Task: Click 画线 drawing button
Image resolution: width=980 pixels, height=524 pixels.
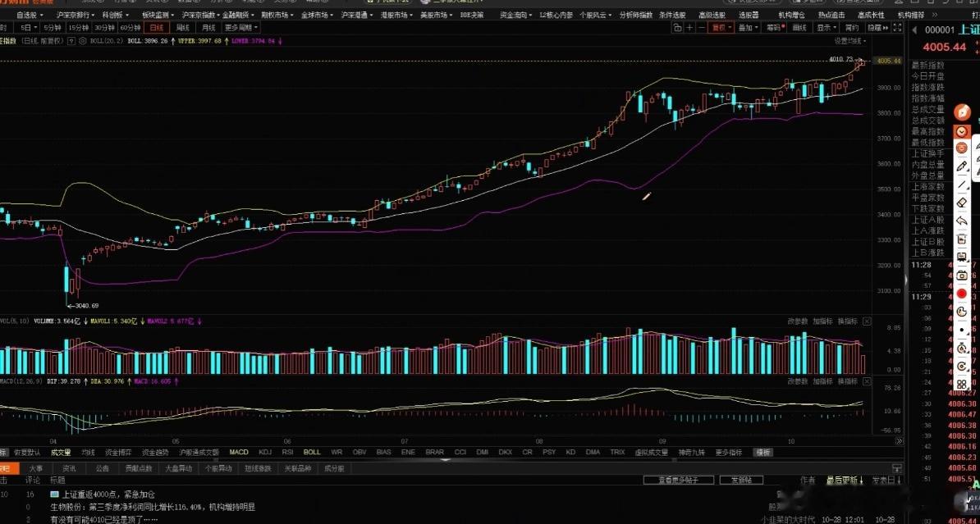Action: pos(800,28)
